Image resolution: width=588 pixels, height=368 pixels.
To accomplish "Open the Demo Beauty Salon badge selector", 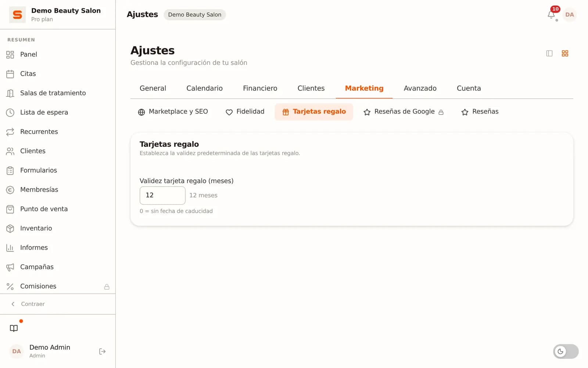I will point(195,15).
